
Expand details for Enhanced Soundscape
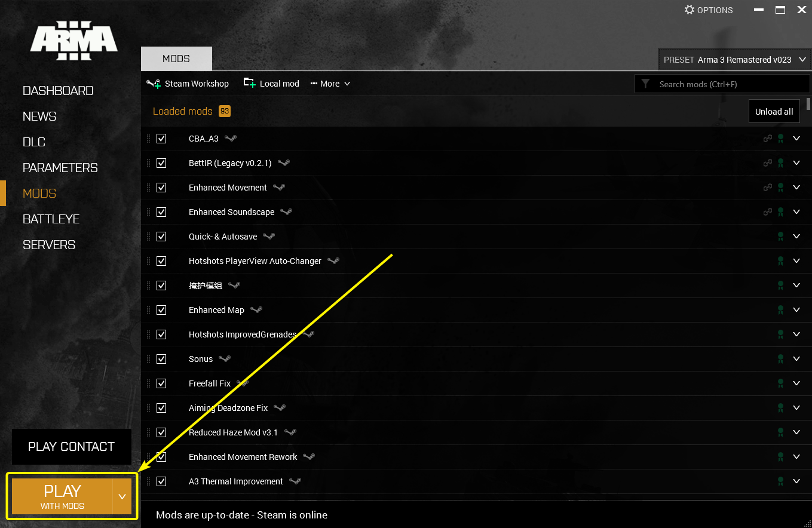pyautogui.click(x=796, y=212)
